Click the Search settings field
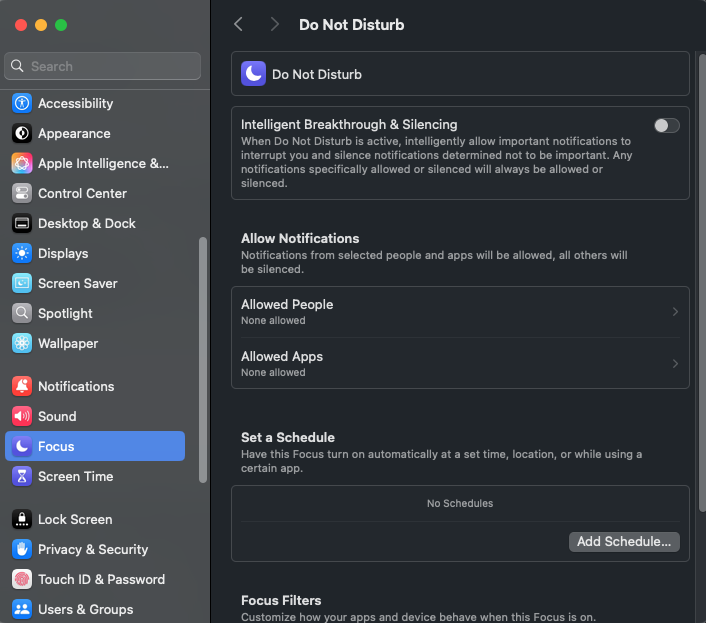706x623 pixels. pos(103,66)
